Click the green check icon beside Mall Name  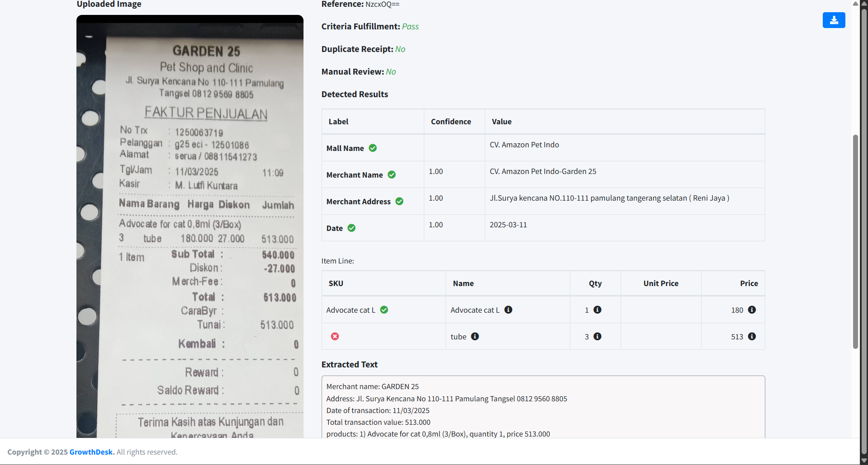click(373, 148)
